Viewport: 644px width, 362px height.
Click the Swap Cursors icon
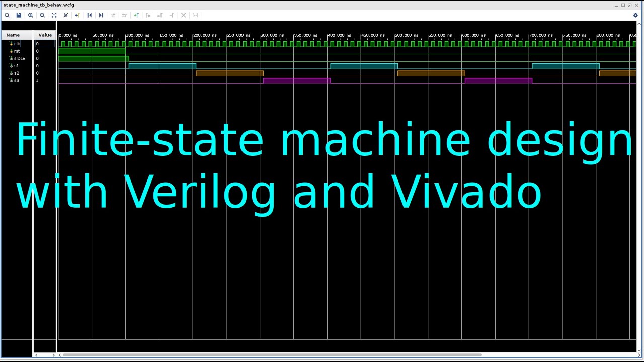pyautogui.click(x=172, y=15)
